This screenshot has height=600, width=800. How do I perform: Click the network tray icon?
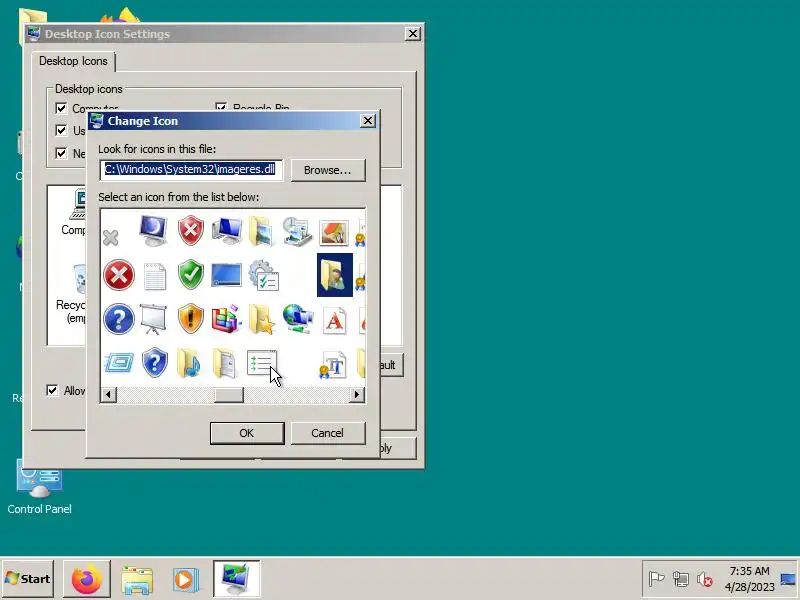[681, 579]
